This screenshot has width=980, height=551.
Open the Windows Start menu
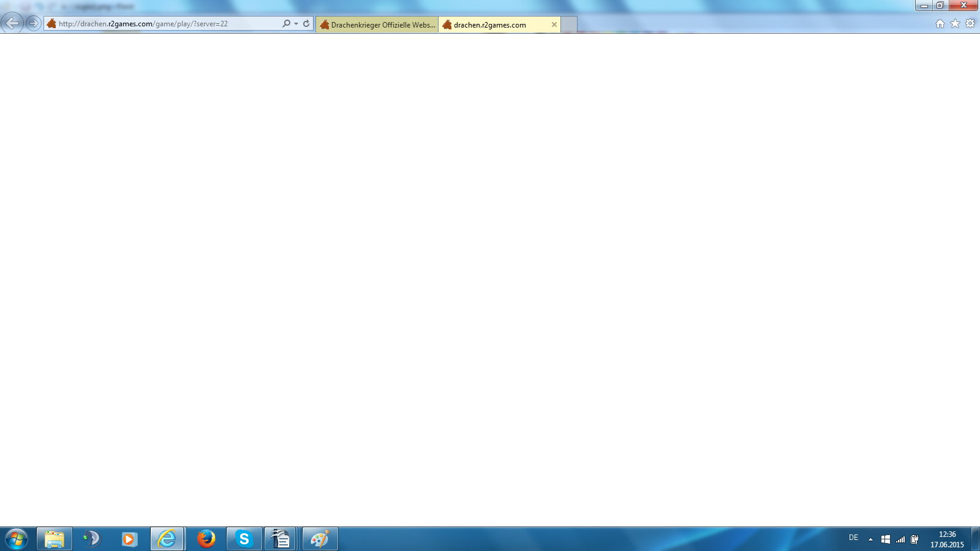pyautogui.click(x=17, y=539)
